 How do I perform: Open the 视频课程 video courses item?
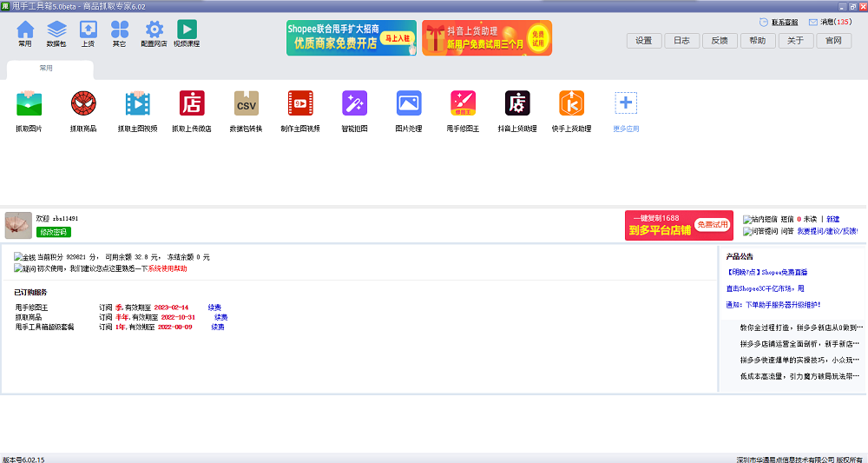tap(187, 33)
